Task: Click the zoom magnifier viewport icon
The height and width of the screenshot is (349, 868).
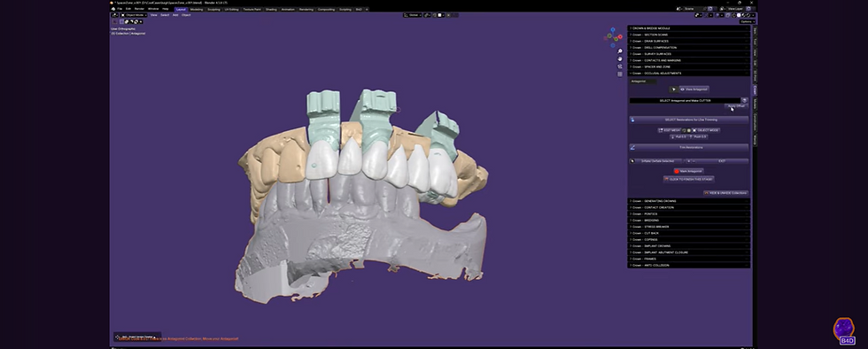Action: (620, 51)
